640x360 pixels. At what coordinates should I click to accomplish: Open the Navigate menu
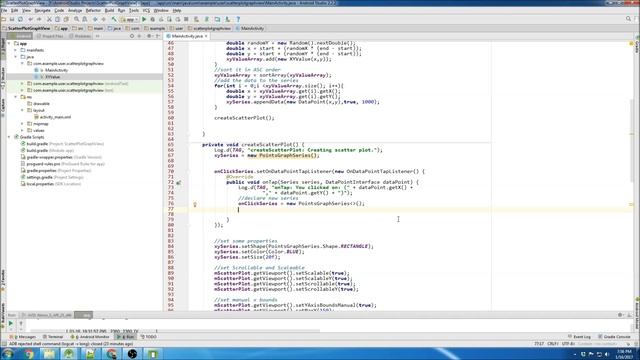[x=42, y=10]
